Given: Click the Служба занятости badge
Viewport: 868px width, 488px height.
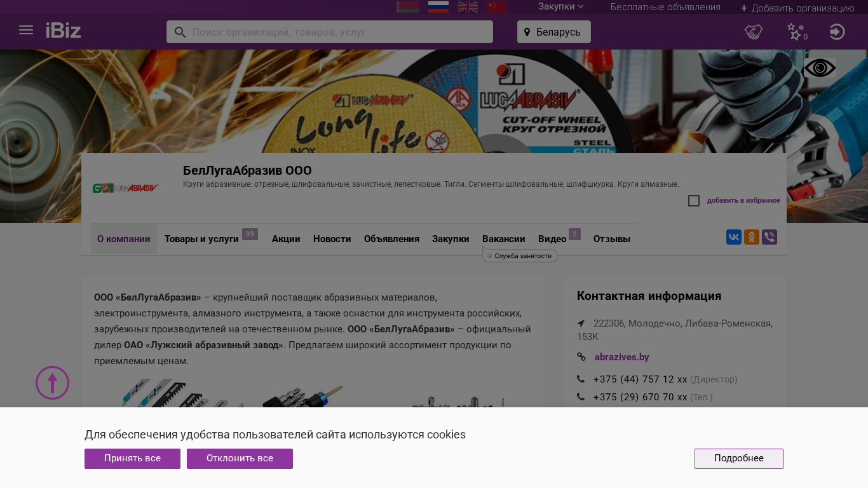Looking at the screenshot, I should [x=520, y=255].
